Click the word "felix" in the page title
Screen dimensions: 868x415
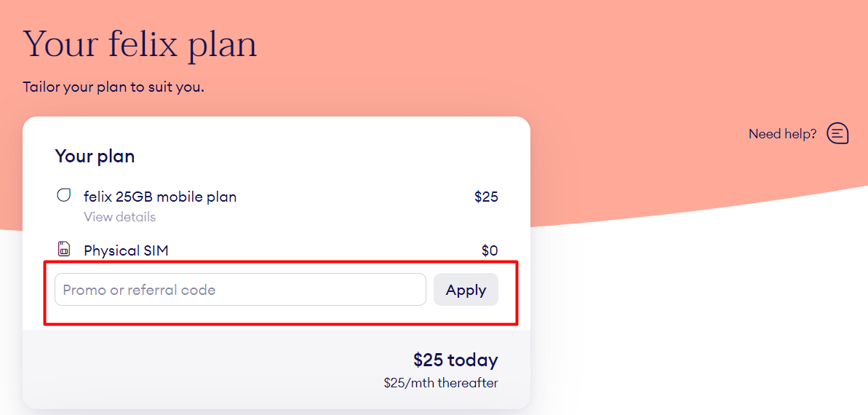point(143,44)
